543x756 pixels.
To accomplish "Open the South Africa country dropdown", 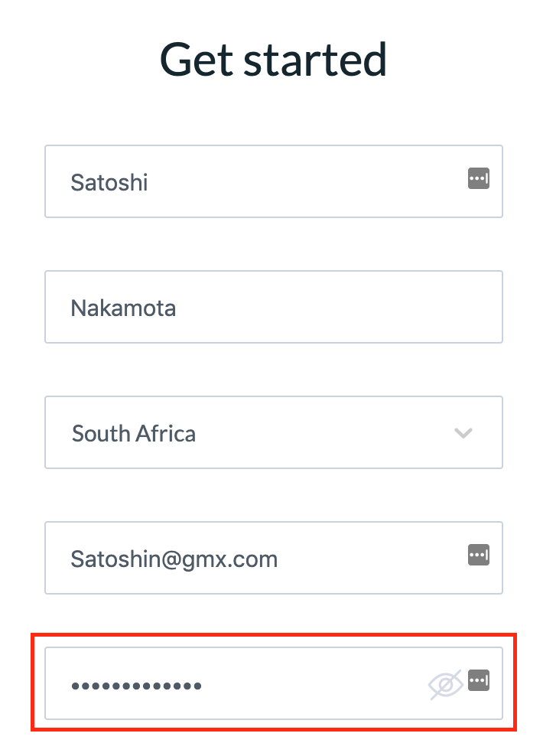I will pos(274,432).
